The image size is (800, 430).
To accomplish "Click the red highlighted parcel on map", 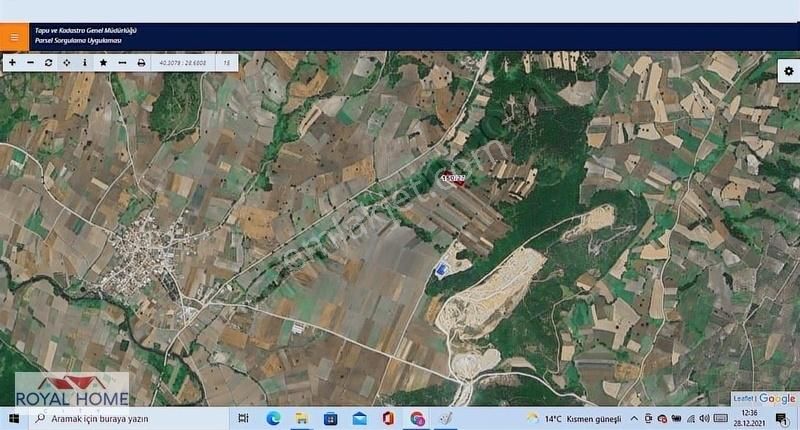I will pos(455,180).
